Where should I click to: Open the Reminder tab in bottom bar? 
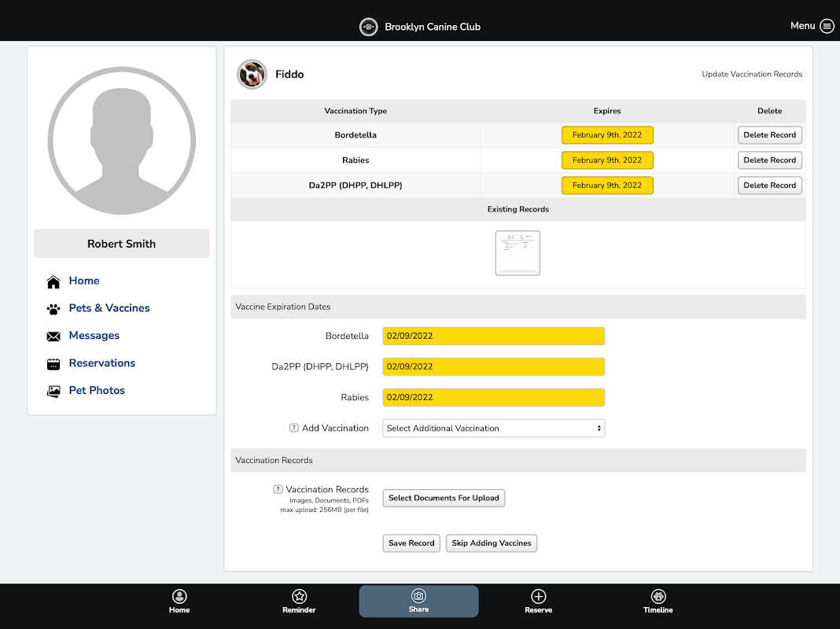299,601
